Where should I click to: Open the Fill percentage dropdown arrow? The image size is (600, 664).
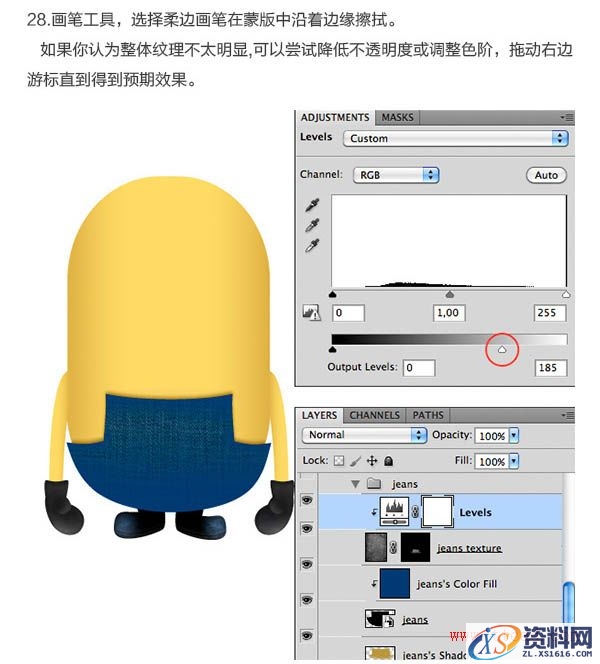(x=514, y=461)
